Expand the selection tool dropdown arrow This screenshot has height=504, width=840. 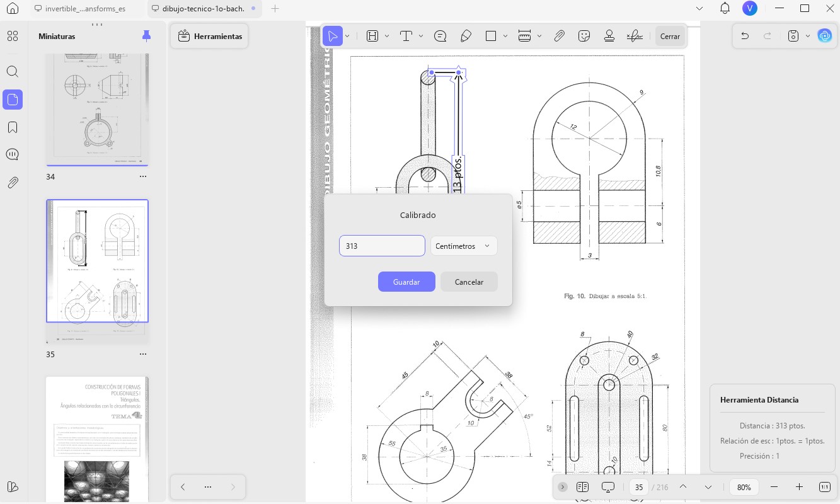[x=347, y=36]
